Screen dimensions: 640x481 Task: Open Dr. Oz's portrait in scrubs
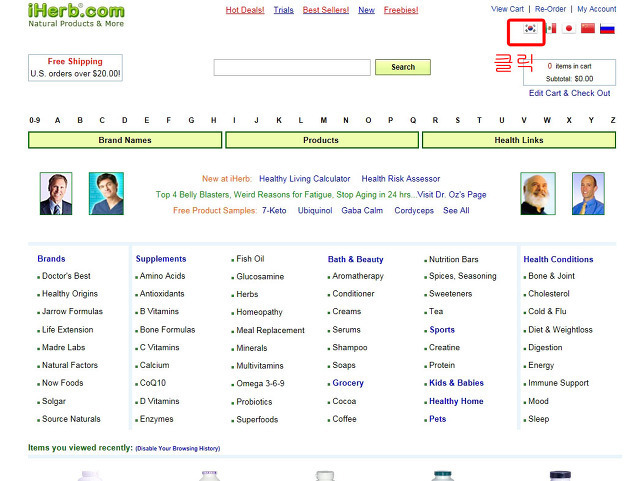click(x=106, y=194)
